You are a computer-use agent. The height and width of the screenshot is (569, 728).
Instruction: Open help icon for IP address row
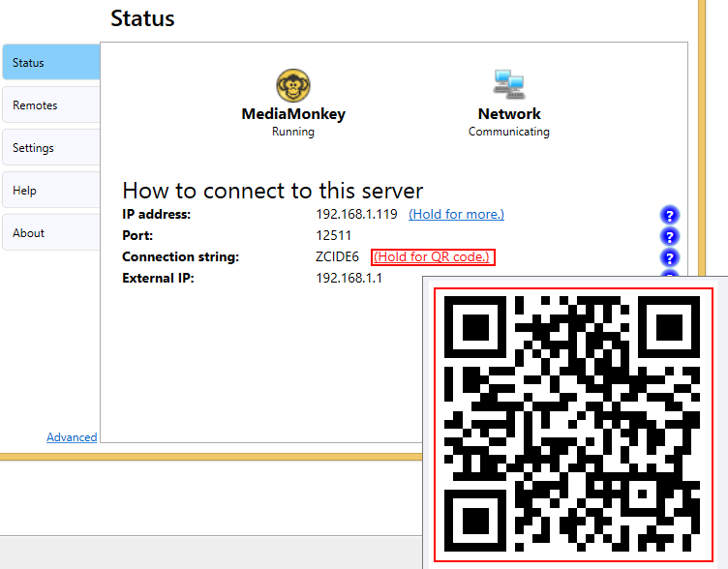coord(670,215)
